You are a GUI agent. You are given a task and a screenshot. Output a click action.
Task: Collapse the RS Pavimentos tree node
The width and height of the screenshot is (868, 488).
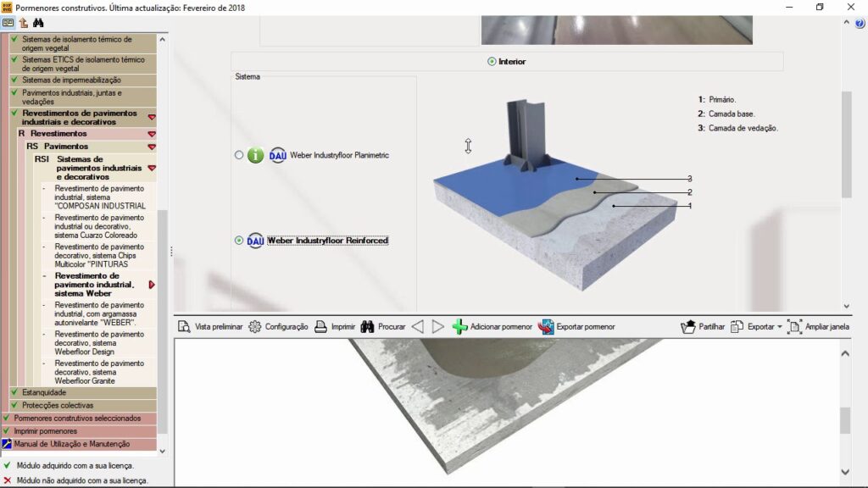click(x=152, y=147)
